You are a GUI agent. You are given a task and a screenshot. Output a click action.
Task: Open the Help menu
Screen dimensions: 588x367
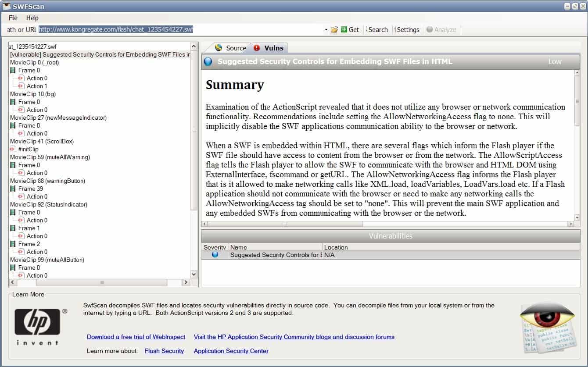32,18
